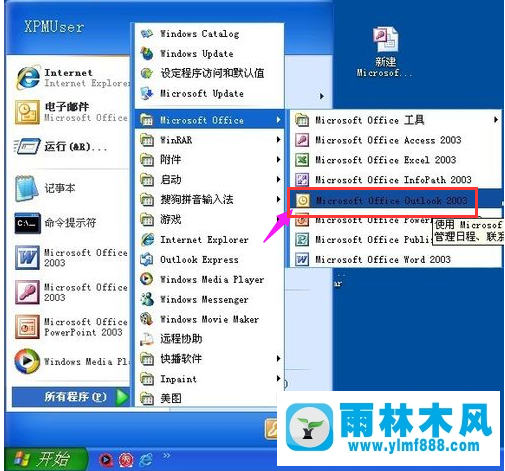Open the 电子邮件 Microsoft Office pinned item

point(71,112)
